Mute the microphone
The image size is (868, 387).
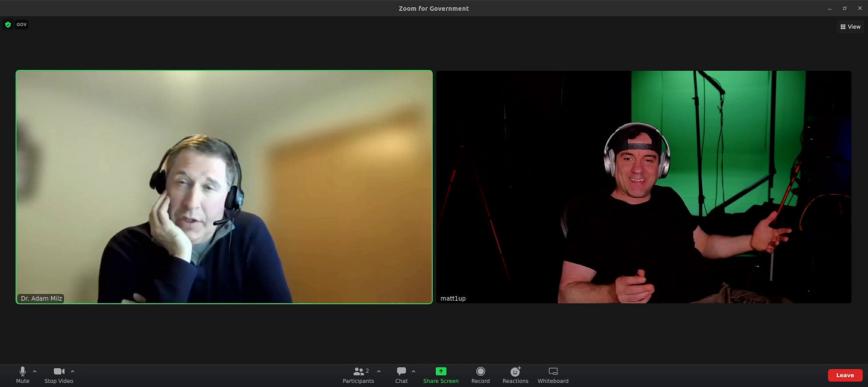click(23, 375)
